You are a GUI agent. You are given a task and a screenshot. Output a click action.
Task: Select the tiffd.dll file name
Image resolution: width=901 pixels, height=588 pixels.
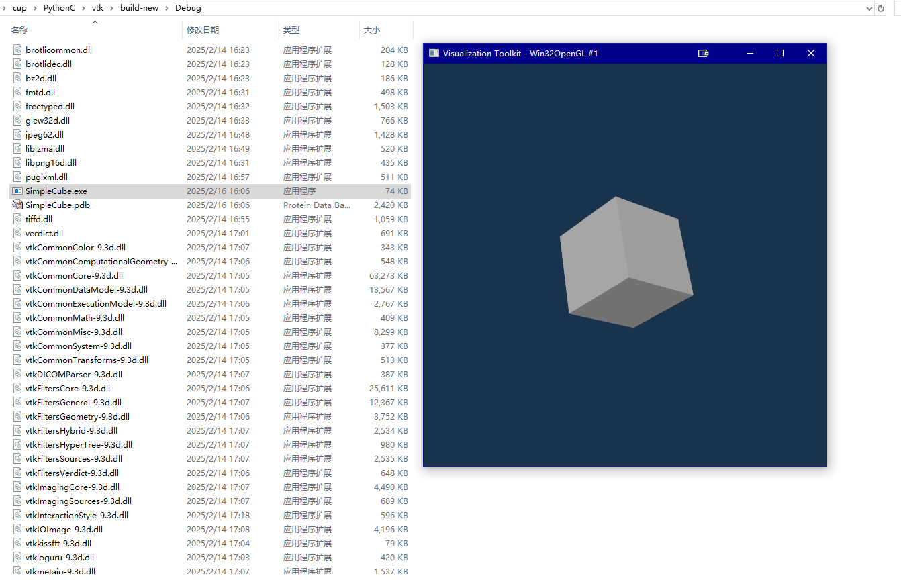point(39,219)
